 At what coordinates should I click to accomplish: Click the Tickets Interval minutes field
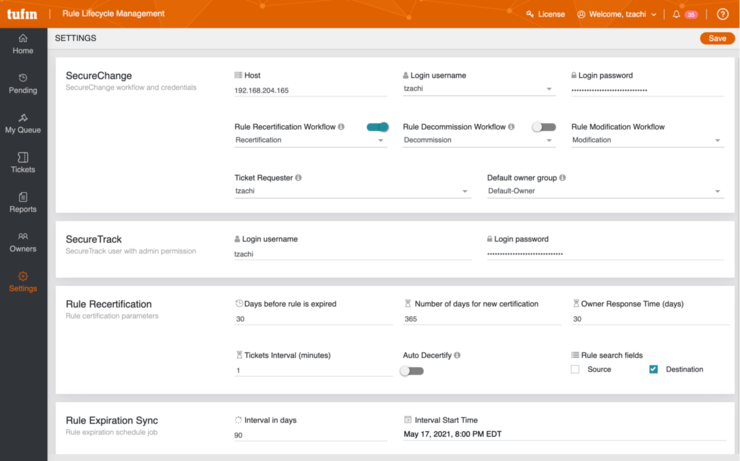(x=313, y=371)
